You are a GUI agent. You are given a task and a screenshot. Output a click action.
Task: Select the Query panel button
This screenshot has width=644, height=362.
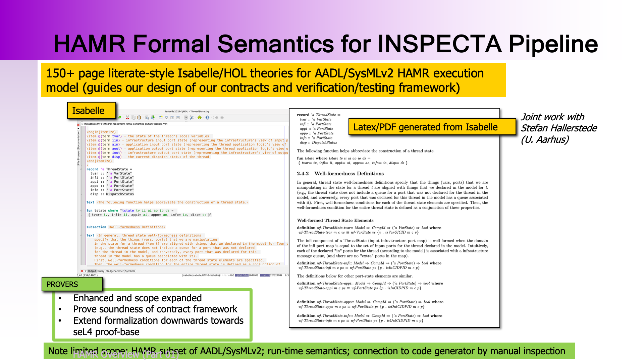coord(101,271)
